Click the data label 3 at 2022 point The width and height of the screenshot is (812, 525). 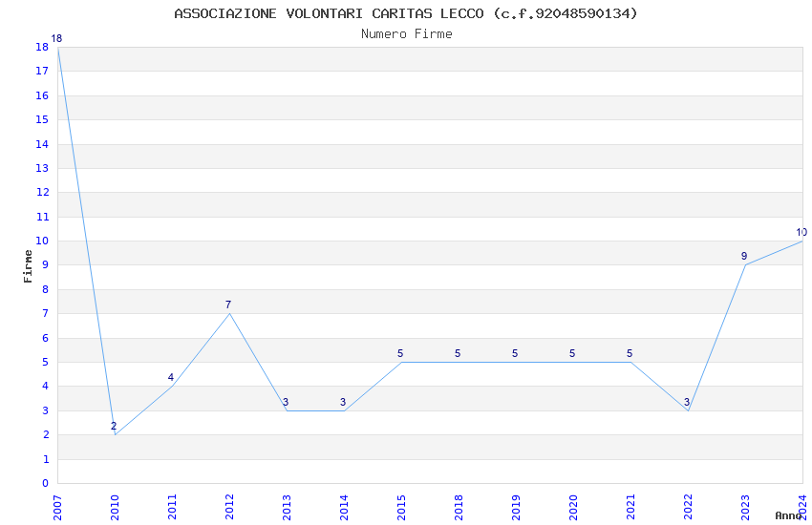tap(687, 402)
